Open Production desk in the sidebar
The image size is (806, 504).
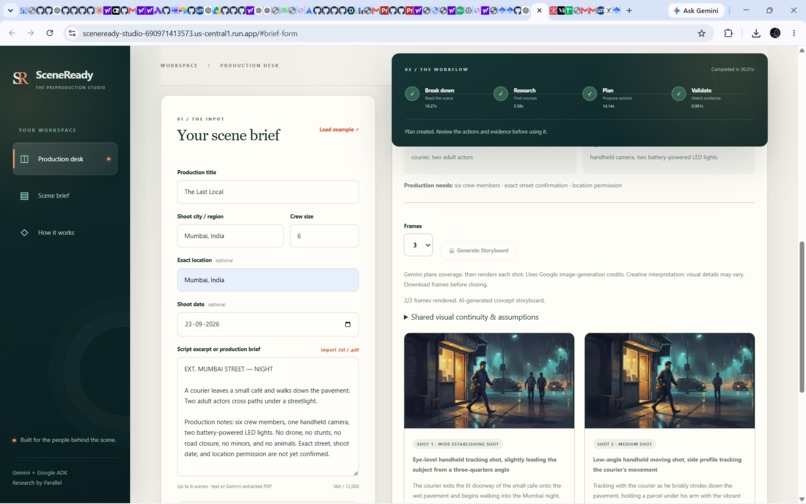pos(65,159)
